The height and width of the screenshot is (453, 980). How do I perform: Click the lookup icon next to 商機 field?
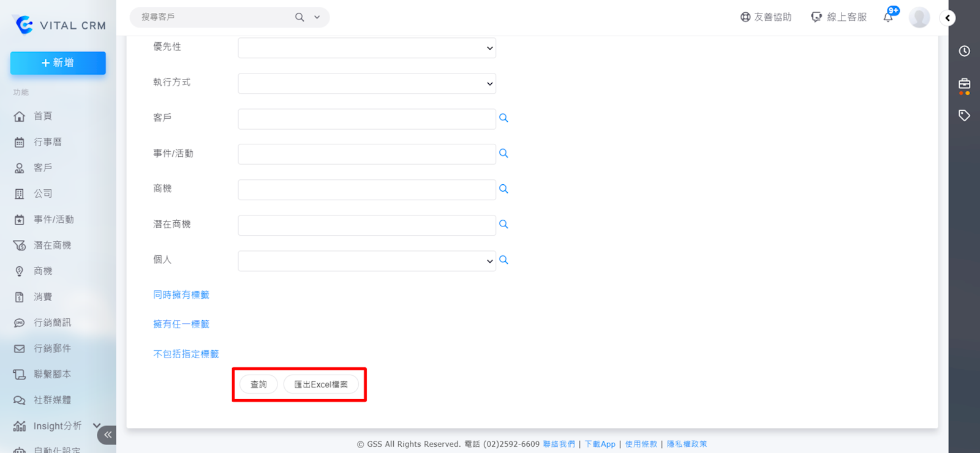[503, 189]
